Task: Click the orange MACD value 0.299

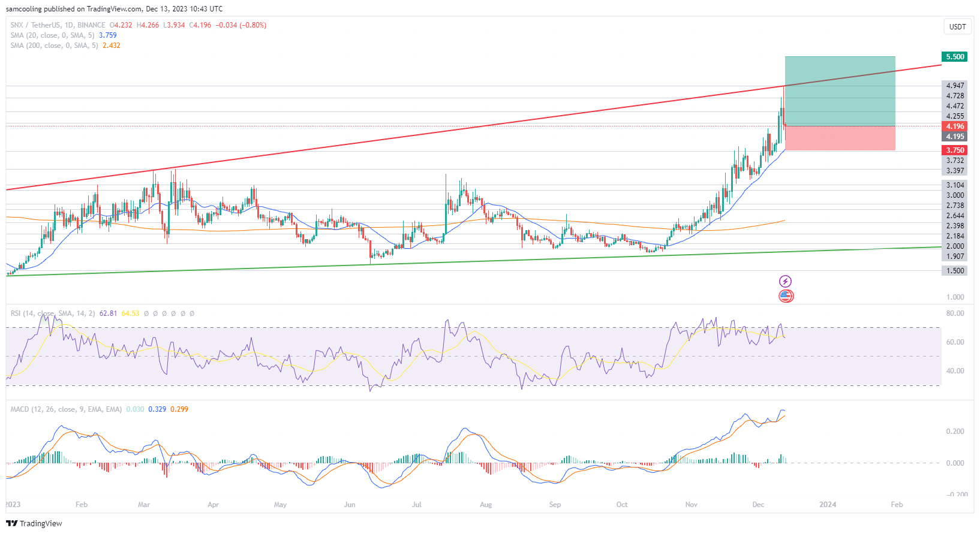Action: 179,409
